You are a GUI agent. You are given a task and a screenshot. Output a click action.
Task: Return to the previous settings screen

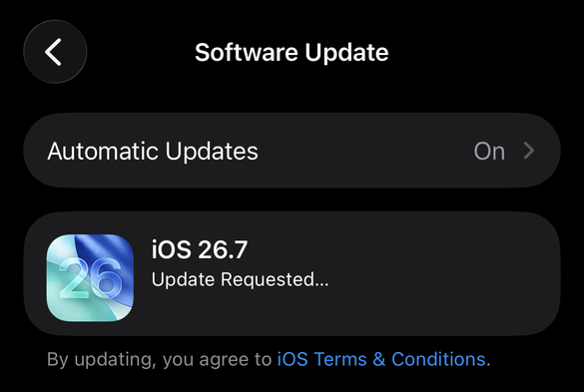pos(55,52)
